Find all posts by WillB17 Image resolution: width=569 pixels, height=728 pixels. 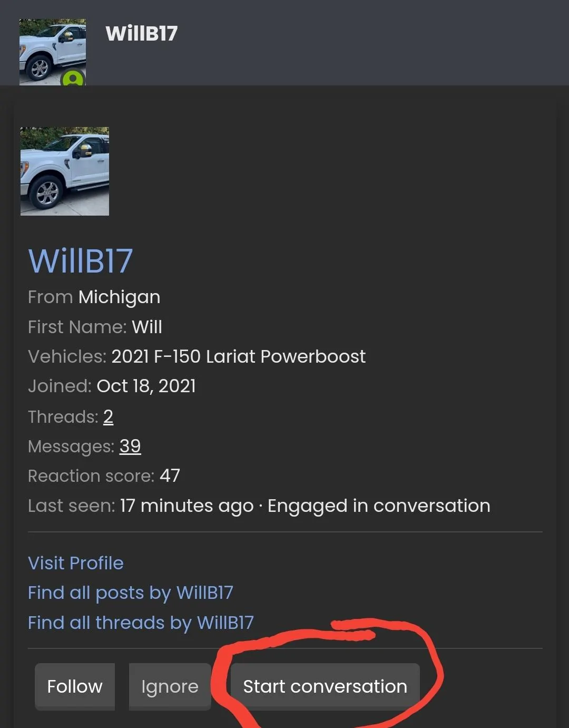(x=131, y=593)
